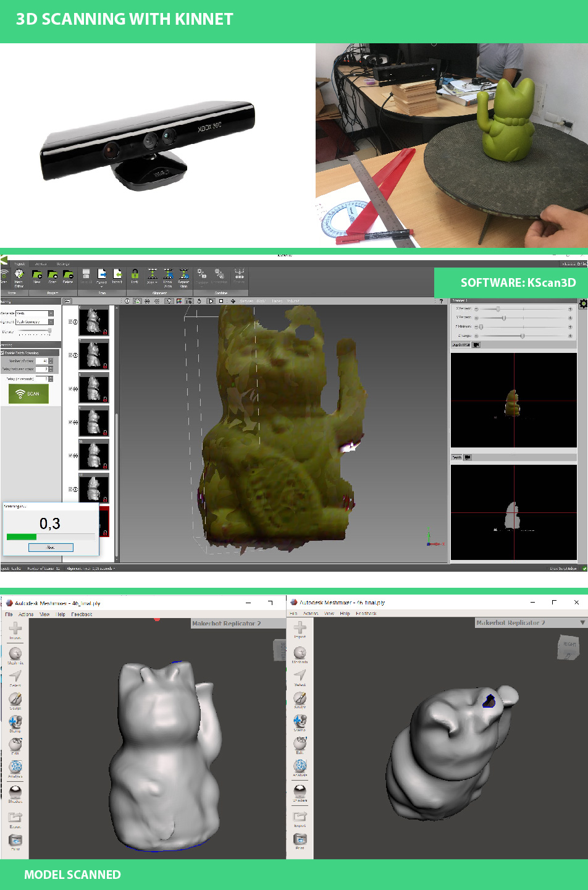Image resolution: width=588 pixels, height=890 pixels.
Task: Export the scan via Export icon
Action: coord(102,276)
